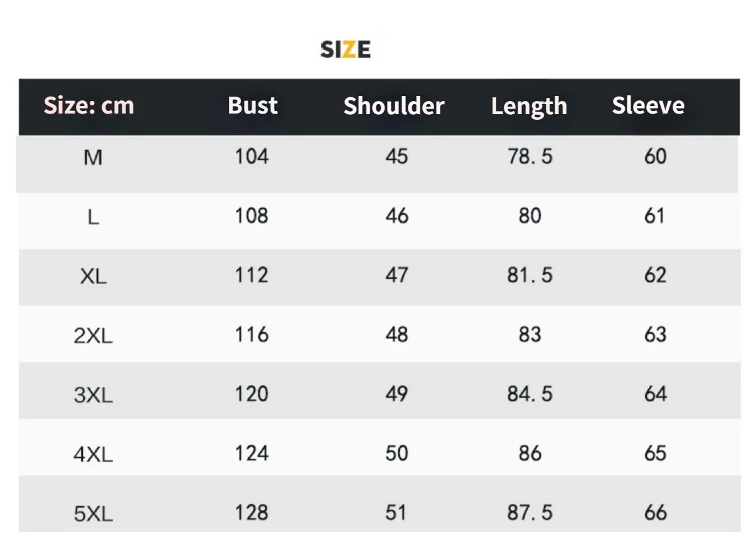
Task: Select the sleeve value 66
Action: [655, 512]
